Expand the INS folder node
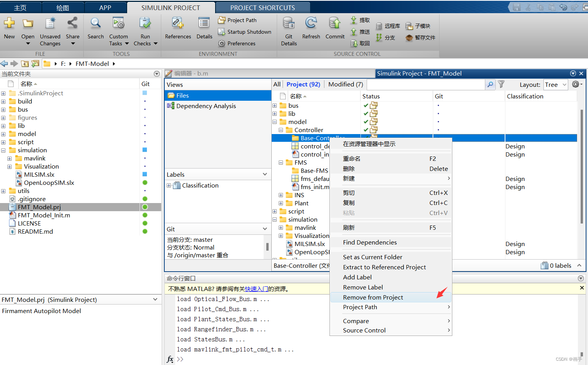Viewport: 588px width, 365px height. pyautogui.click(x=281, y=195)
